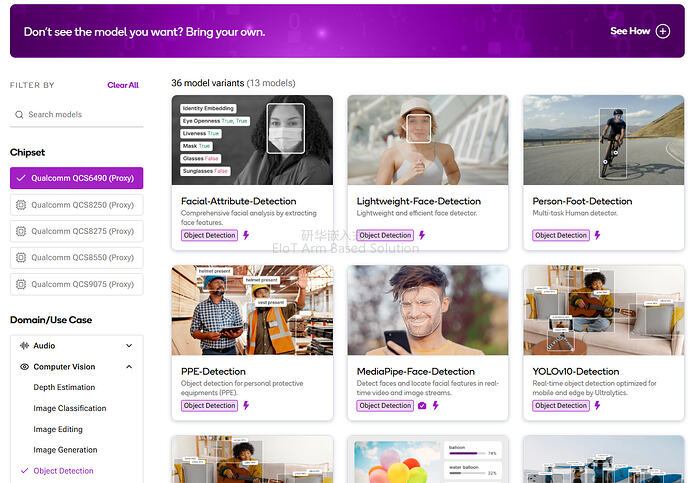Click the lightning icon on Person-Foot-Detection card
690x483 pixels.
(x=597, y=235)
